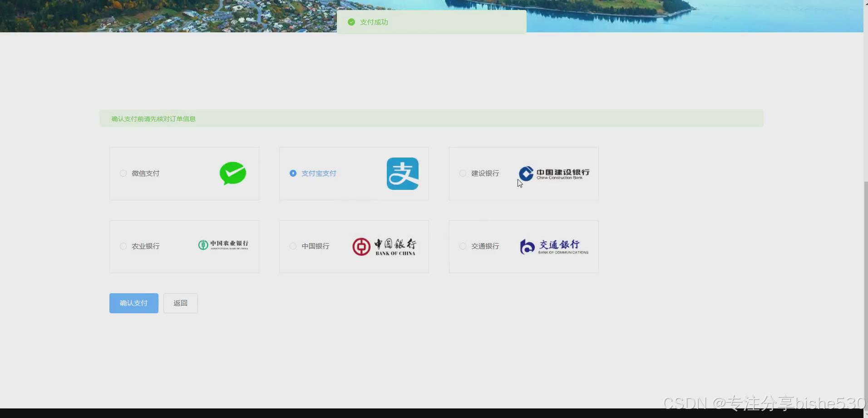Click the Bank of China logo
This screenshot has height=418, width=868.
click(385, 246)
